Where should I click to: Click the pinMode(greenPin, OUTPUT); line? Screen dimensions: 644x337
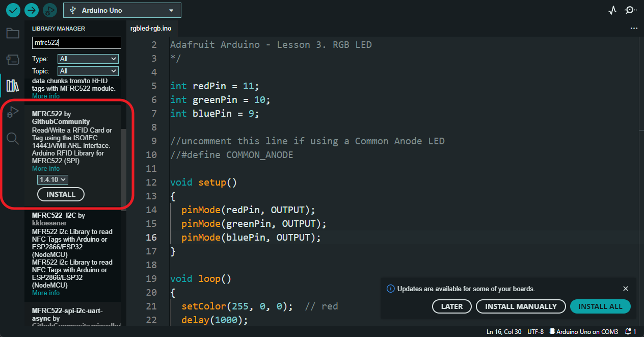coord(254,224)
